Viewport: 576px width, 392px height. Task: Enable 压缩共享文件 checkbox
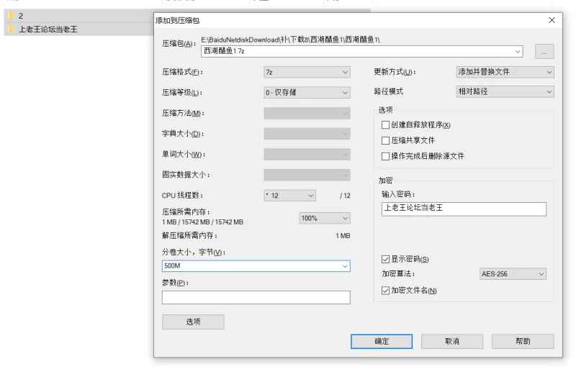click(385, 140)
